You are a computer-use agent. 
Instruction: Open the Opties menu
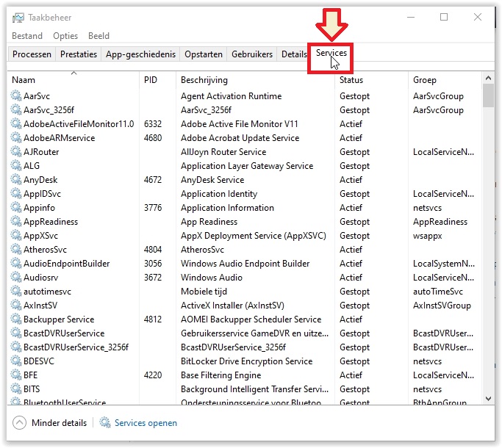pos(65,36)
